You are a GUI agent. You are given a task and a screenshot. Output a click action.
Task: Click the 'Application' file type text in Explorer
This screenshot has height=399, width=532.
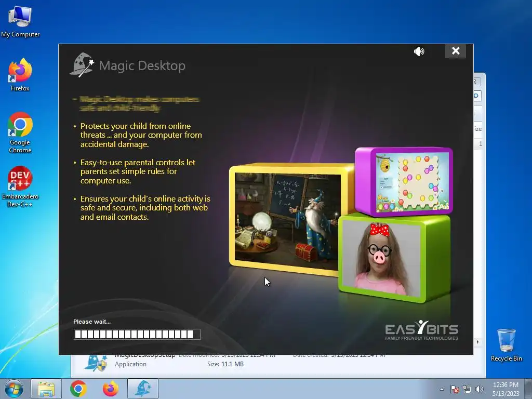coord(130,364)
